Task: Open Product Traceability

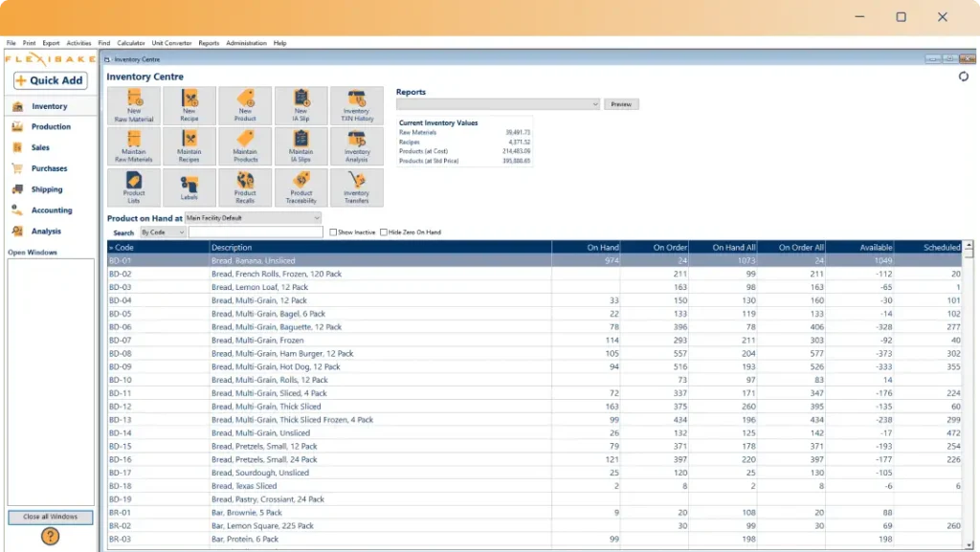Action: [301, 187]
